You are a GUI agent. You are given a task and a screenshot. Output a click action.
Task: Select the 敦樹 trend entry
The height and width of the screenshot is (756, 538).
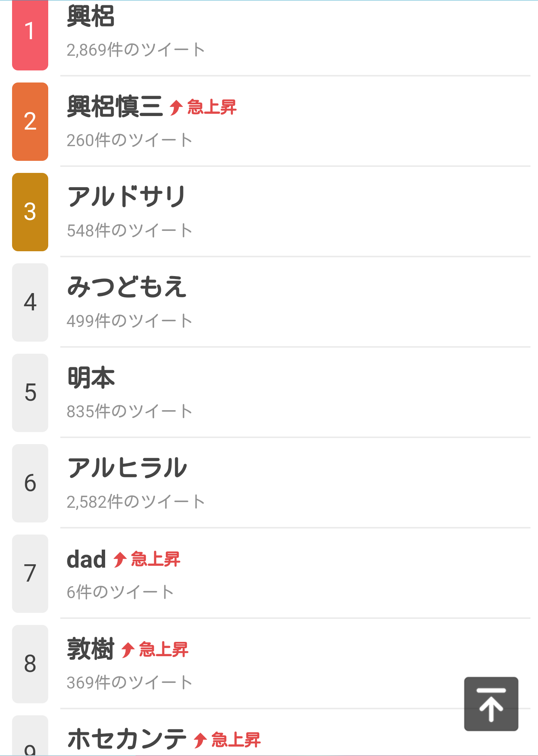click(90, 649)
